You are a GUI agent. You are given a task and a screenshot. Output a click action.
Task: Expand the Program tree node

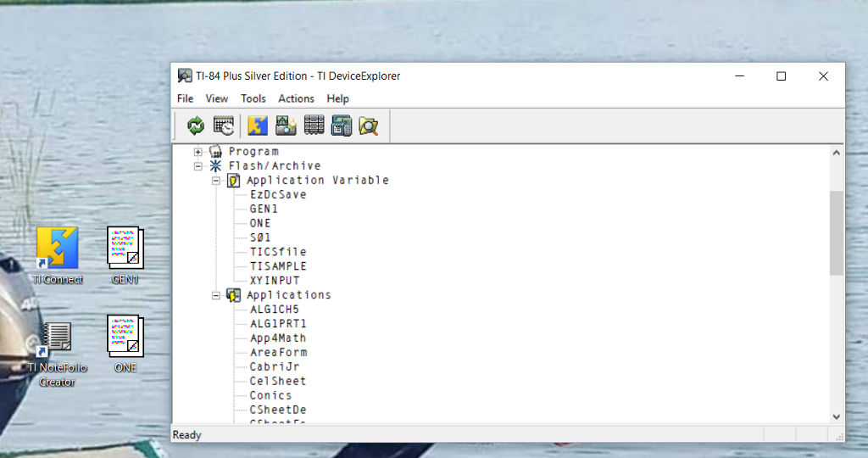198,151
